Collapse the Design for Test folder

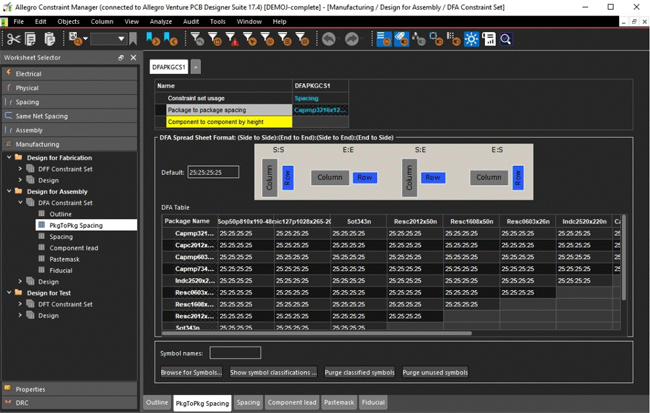tap(9, 293)
